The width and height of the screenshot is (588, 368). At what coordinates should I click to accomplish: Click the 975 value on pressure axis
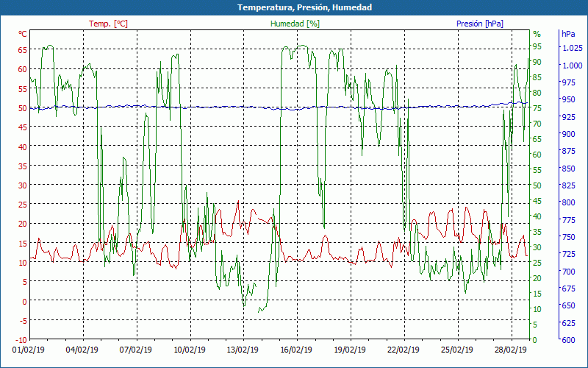point(568,82)
